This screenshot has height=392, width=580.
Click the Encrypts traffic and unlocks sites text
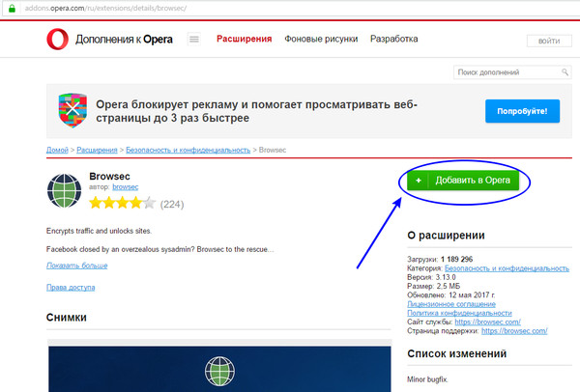point(99,231)
